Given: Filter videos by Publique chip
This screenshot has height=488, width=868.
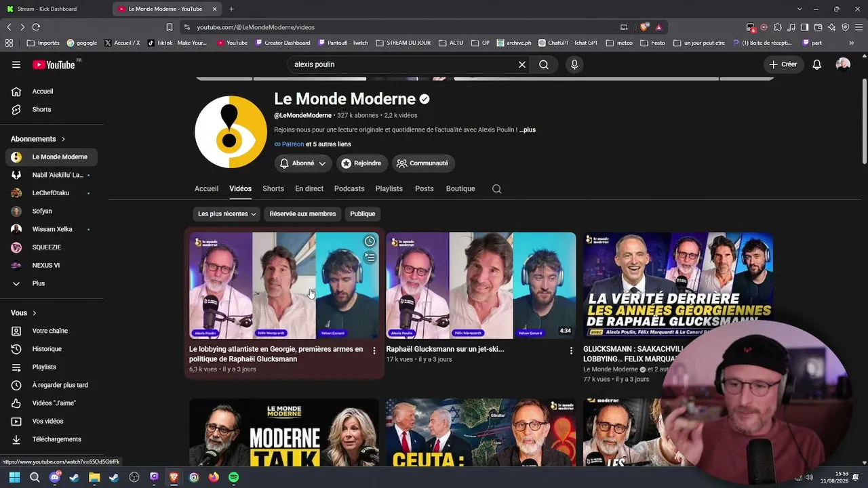Looking at the screenshot, I should coord(363,214).
